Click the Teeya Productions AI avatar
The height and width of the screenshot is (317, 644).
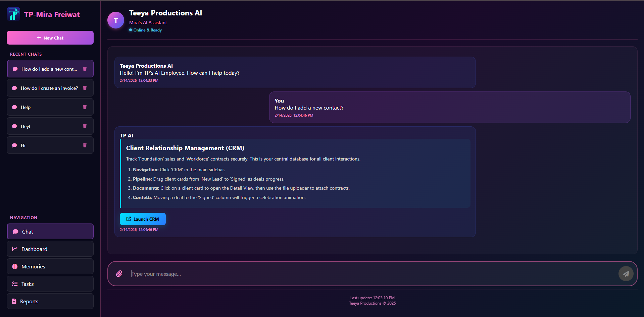point(115,20)
